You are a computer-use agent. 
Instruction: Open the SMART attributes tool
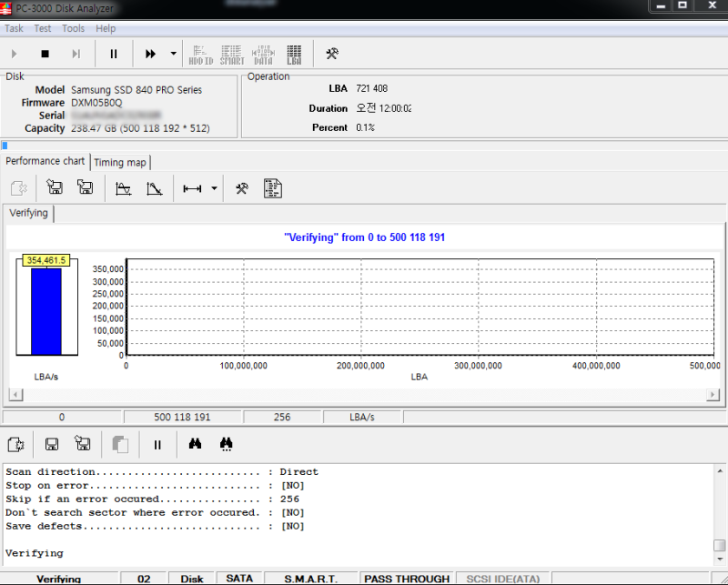tap(232, 55)
